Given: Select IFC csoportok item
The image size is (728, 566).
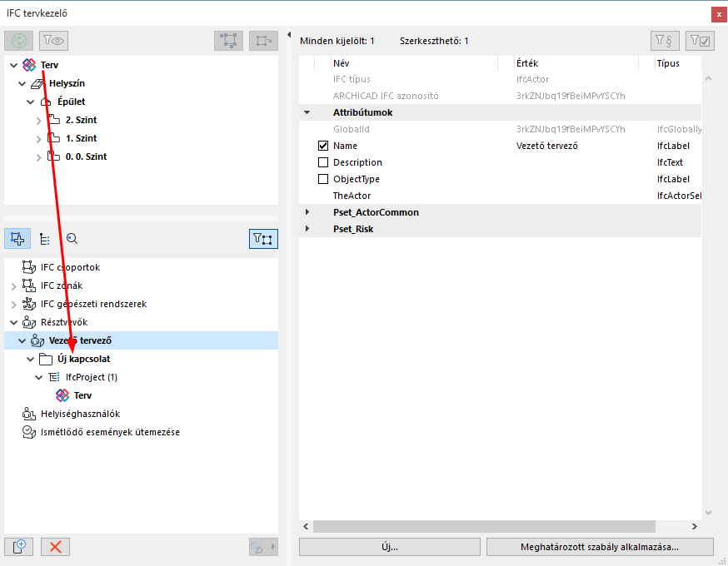Looking at the screenshot, I should [70, 267].
